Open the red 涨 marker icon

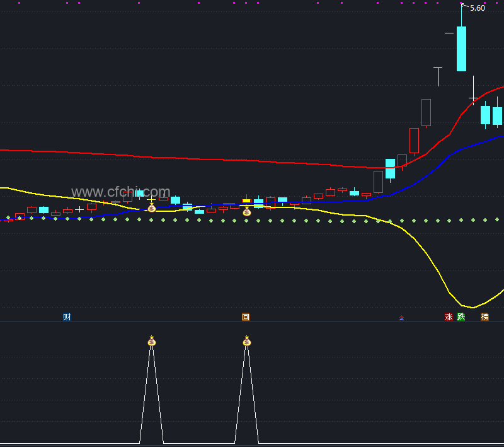tap(449, 317)
